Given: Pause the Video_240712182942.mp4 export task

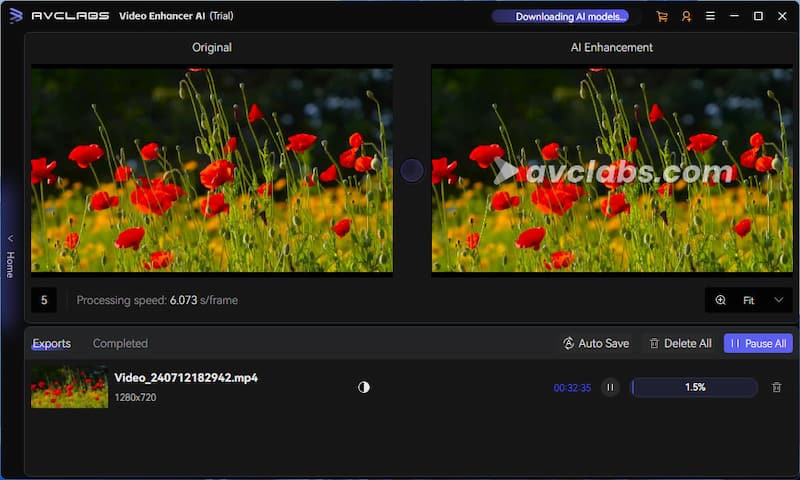Looking at the screenshot, I should click(x=610, y=388).
